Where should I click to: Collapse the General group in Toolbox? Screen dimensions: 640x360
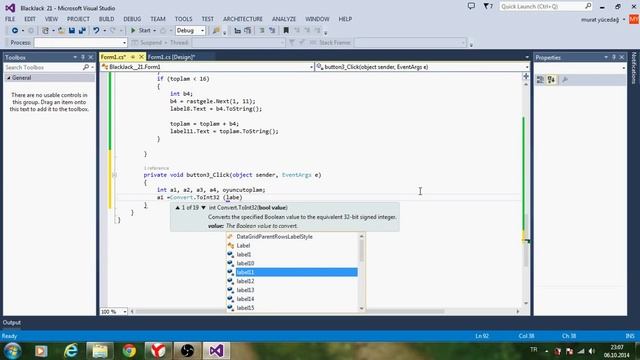pyautogui.click(x=9, y=78)
